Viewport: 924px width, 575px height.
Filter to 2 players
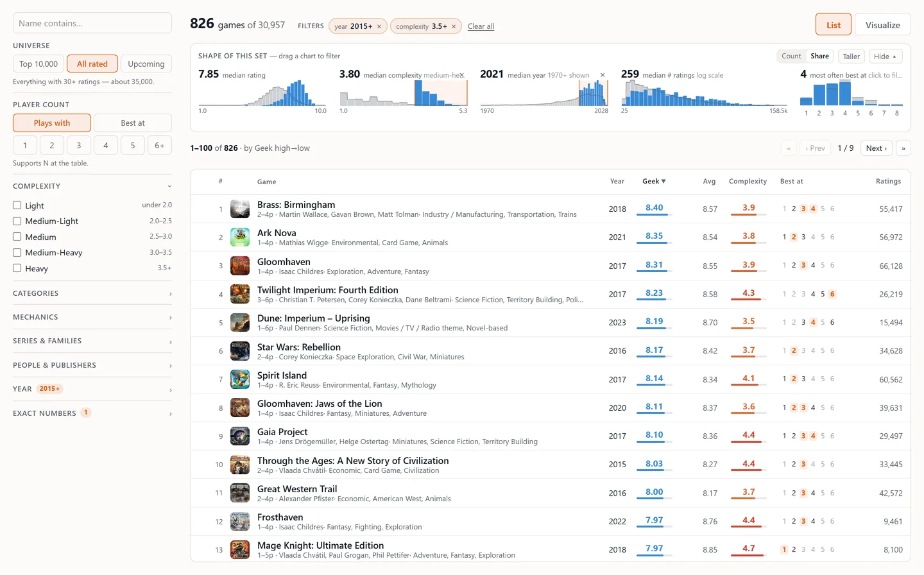(x=52, y=145)
